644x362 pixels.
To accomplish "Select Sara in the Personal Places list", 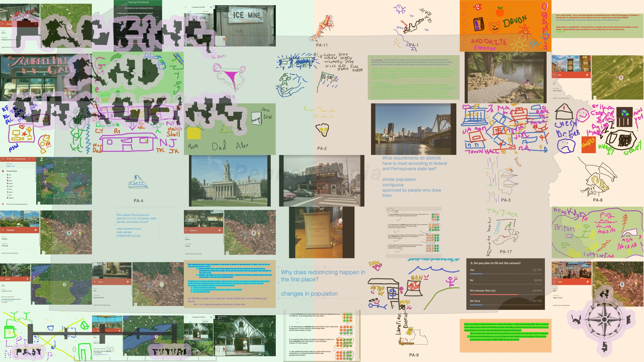I will pyautogui.click(x=9, y=195).
